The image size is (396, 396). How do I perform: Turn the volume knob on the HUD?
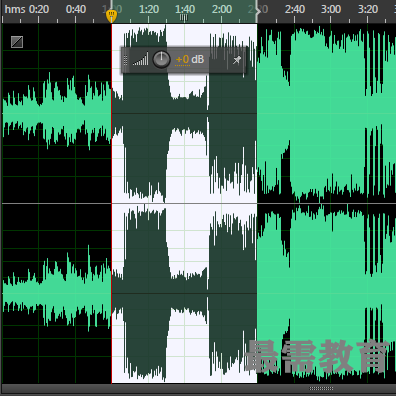(x=161, y=60)
